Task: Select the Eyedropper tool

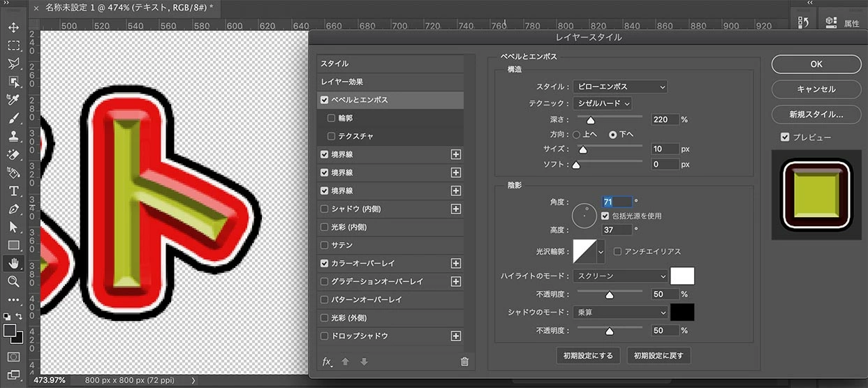Action: pos(13,100)
